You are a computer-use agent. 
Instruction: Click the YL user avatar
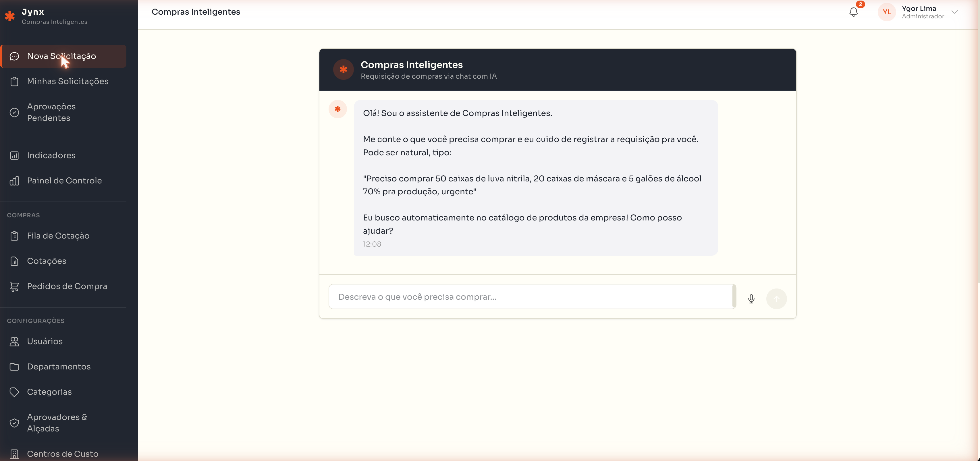pos(886,12)
